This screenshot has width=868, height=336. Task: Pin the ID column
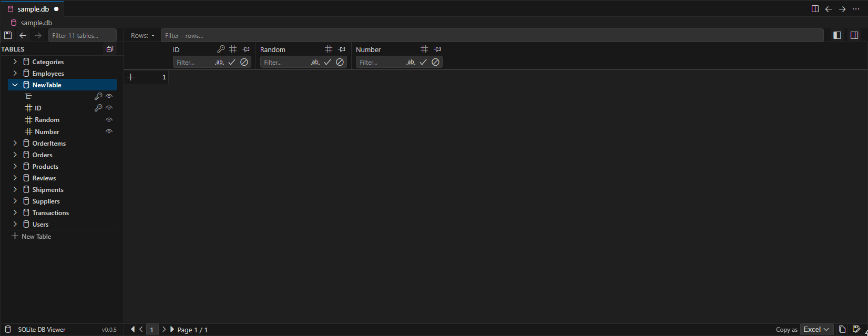coord(246,49)
